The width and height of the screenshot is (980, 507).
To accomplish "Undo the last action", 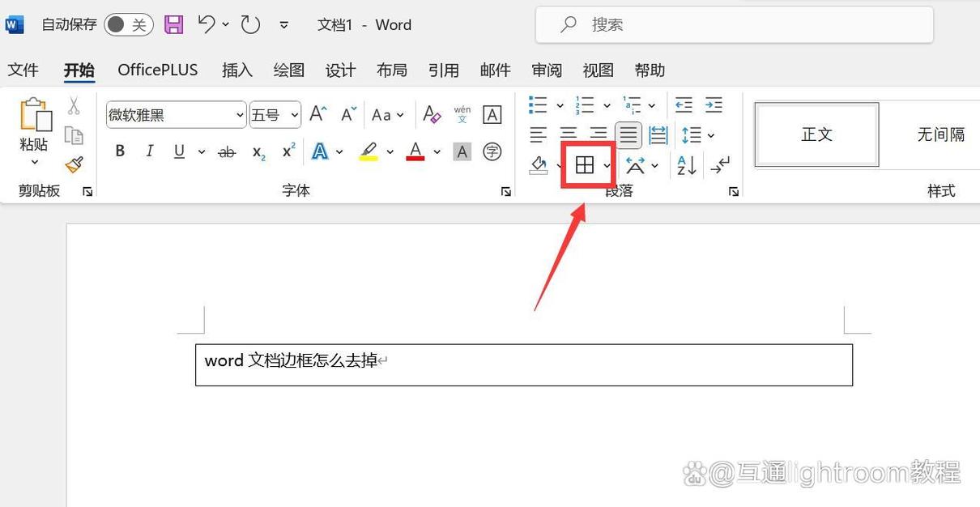I will point(207,24).
